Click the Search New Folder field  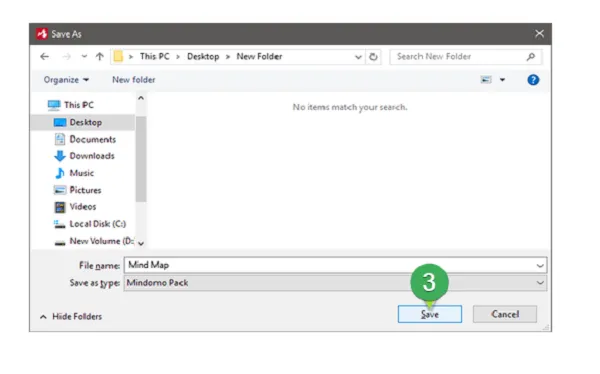pyautogui.click(x=465, y=57)
